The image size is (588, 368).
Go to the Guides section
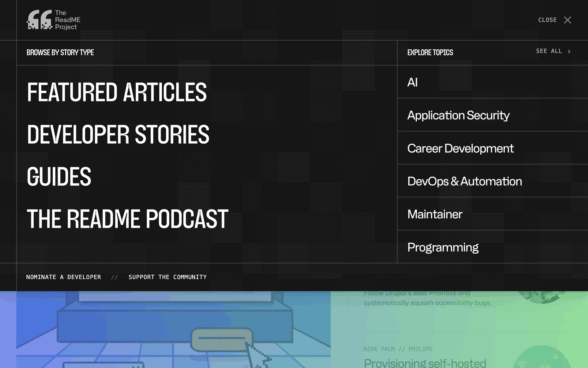[x=59, y=177]
